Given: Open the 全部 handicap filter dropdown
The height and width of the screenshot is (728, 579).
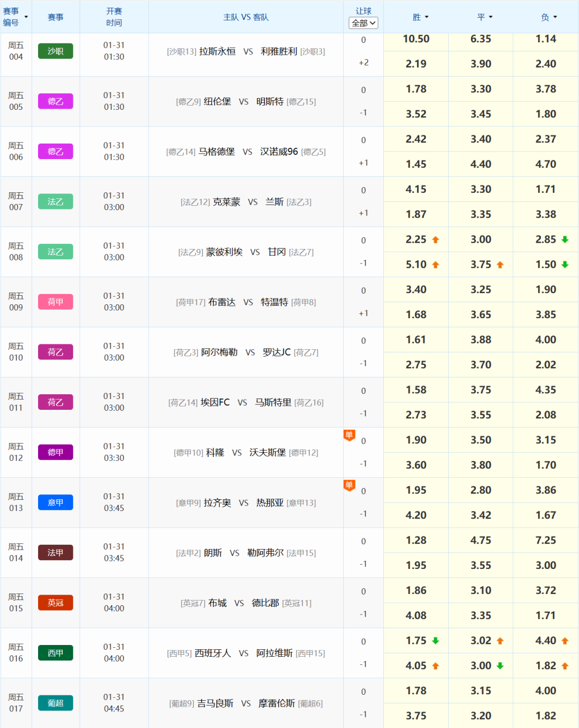Looking at the screenshot, I should click(363, 22).
